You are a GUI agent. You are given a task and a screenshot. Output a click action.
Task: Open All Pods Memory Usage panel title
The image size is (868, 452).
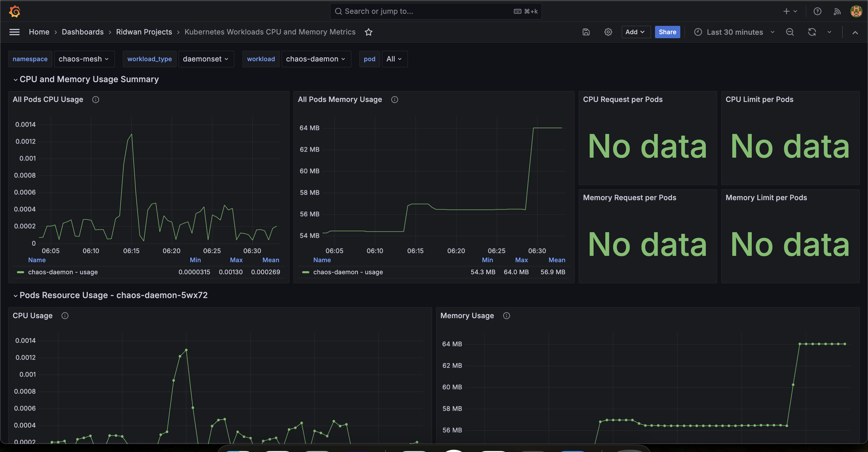(x=340, y=99)
